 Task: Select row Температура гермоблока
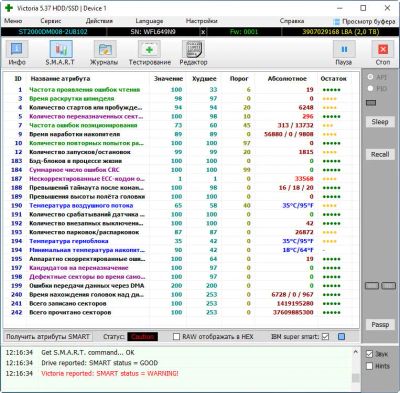pos(182,241)
